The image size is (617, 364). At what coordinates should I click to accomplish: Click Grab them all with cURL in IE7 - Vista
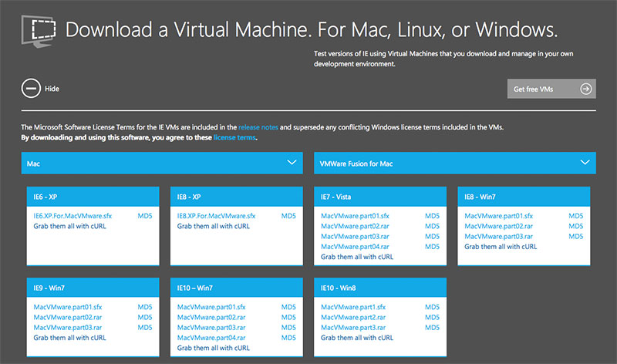[x=357, y=257]
